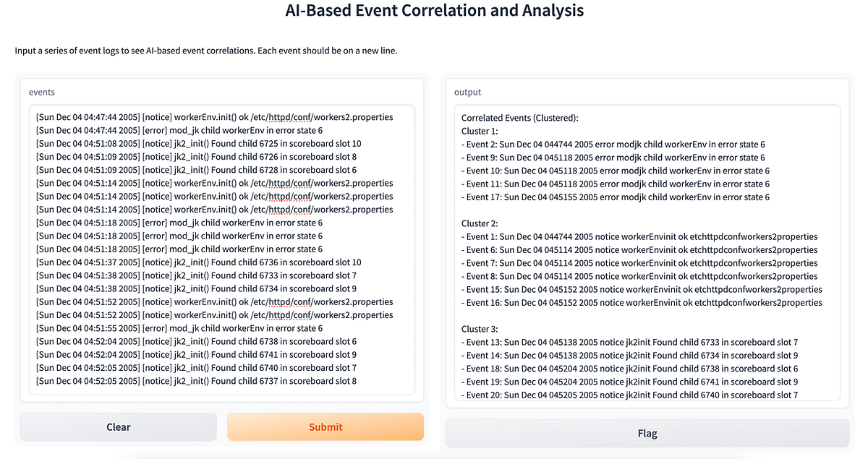Viewport: 868px width, 459px height.
Task: Select the events panel label
Action: [x=41, y=92]
